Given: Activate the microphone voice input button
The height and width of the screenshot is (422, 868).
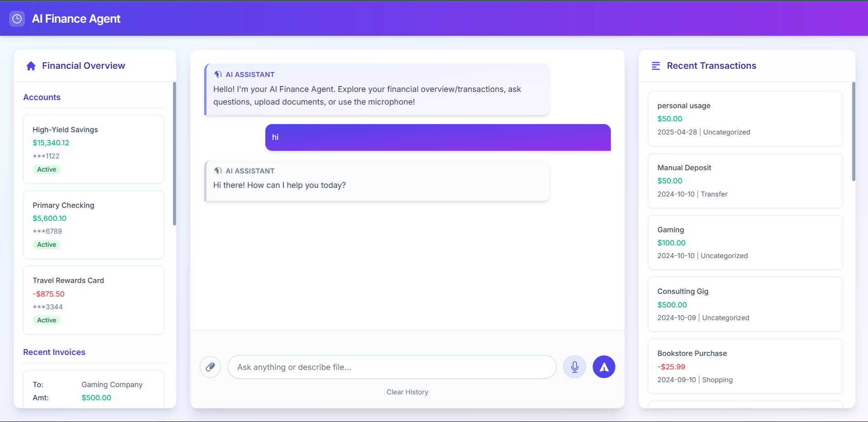Looking at the screenshot, I should [574, 367].
